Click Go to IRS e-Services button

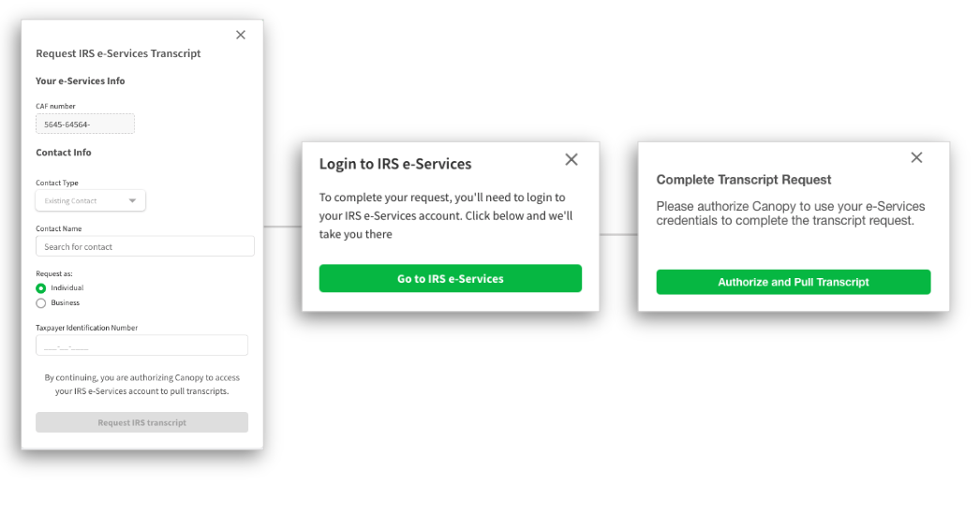pyautogui.click(x=450, y=279)
